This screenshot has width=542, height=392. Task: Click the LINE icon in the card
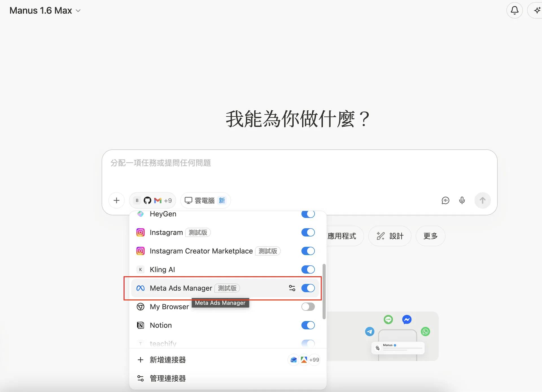(x=388, y=319)
